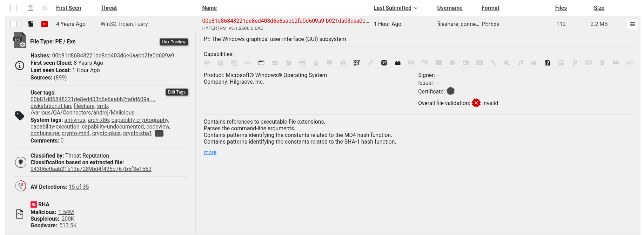Image resolution: width=644 pixels, height=235 pixels.
Task: Sort by Format column
Action: coord(490,8)
